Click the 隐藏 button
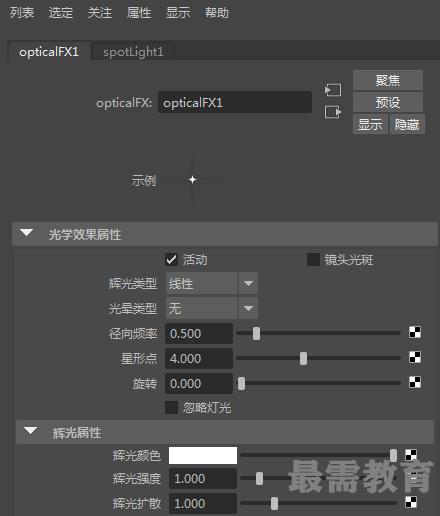440x516 pixels. tap(407, 124)
